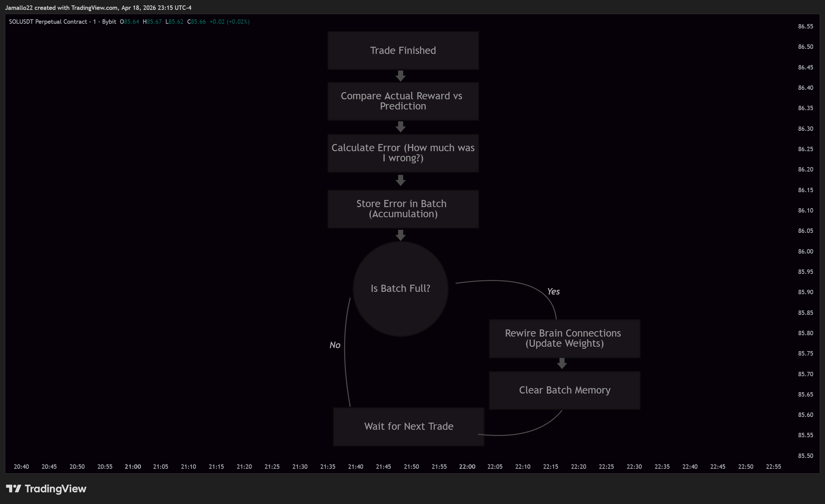Click the "SOLUSDT Perpetual Contract" symbol title
This screenshot has height=504, width=825.
tap(48, 22)
